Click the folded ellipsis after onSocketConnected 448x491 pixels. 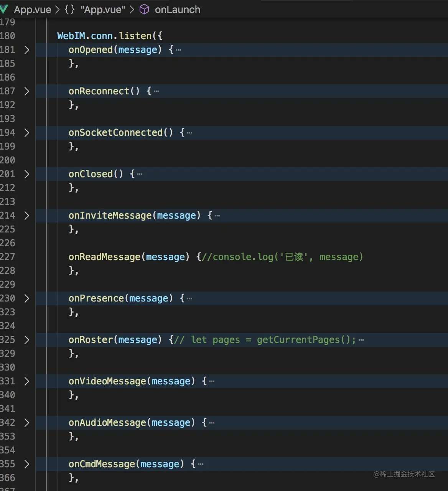189,133
